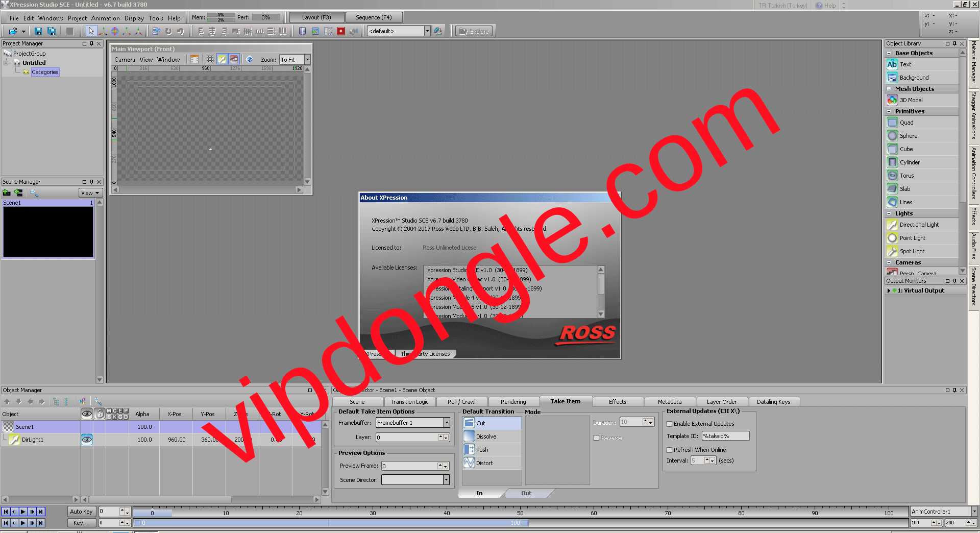Click the magnifier search icon in Scene Manager
This screenshot has height=533, width=980.
pos(34,192)
